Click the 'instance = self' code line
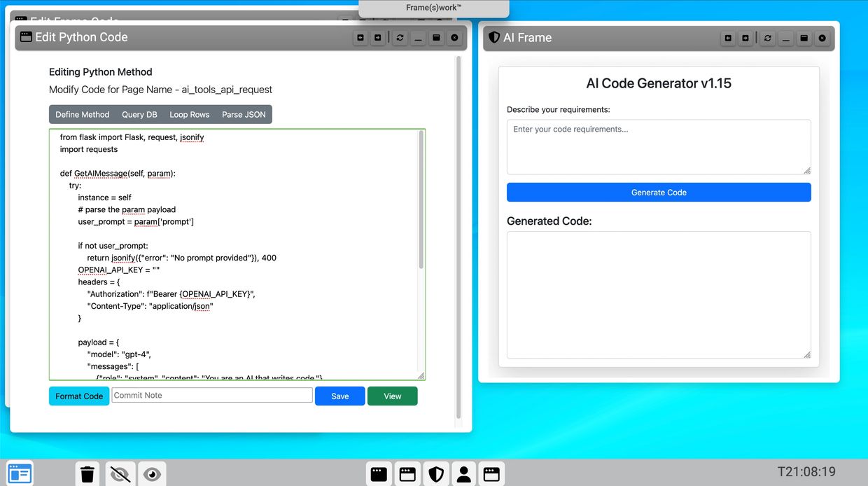Image resolution: width=868 pixels, height=486 pixels. [104, 197]
